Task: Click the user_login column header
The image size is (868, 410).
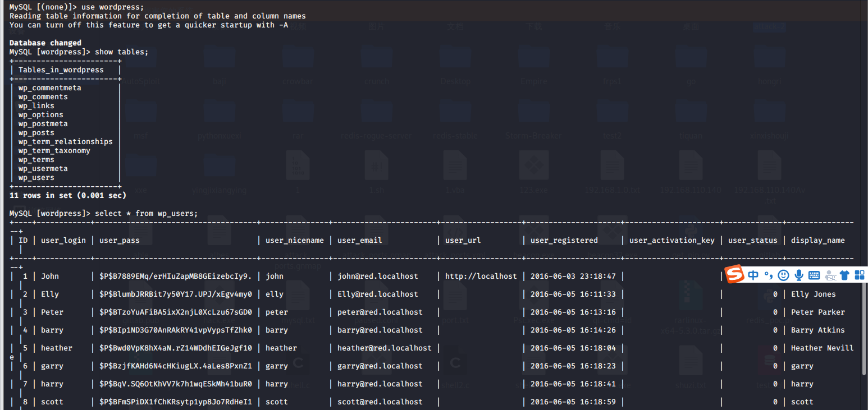Action: click(63, 240)
